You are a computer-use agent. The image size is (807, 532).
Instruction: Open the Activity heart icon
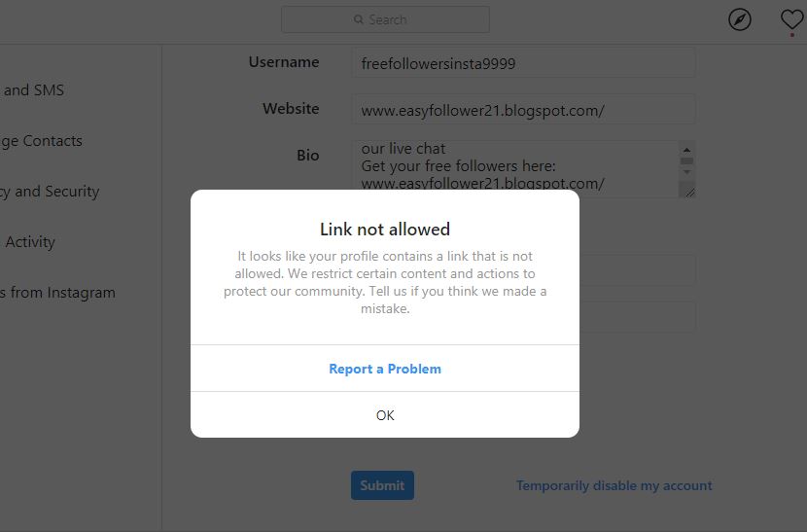point(792,20)
